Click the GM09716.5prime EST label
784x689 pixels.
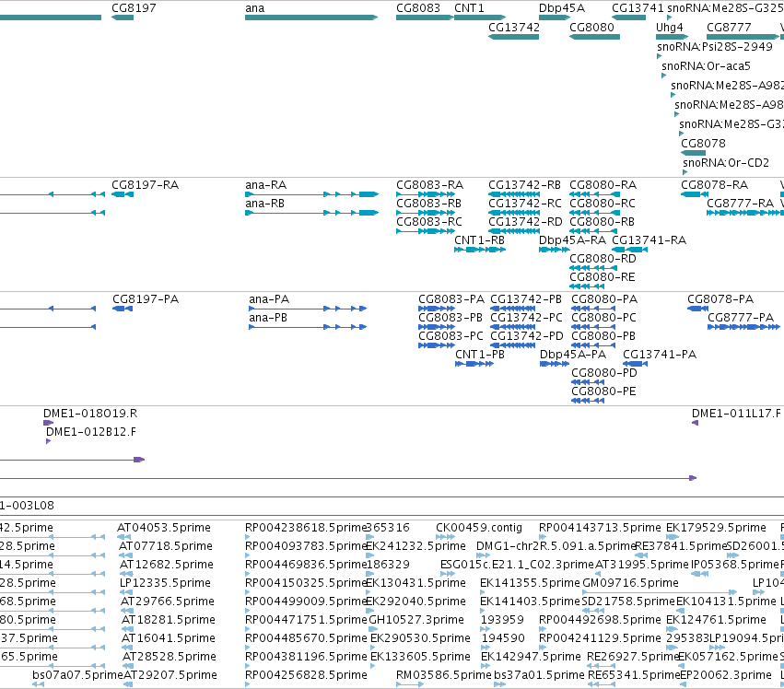click(x=630, y=583)
